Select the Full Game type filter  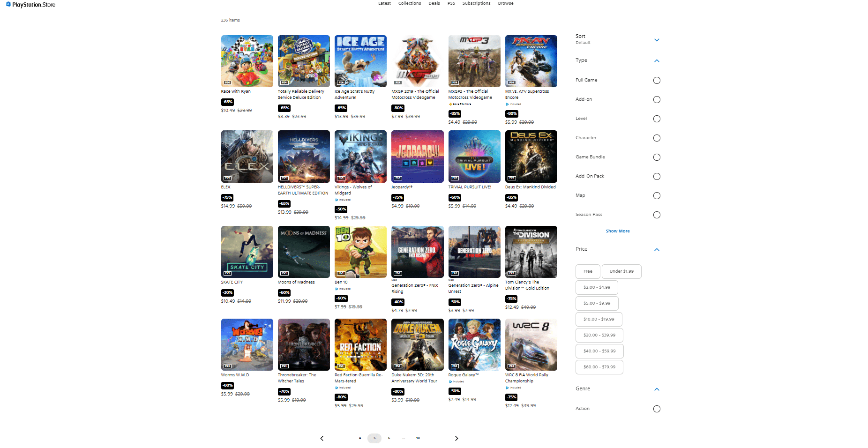point(657,81)
